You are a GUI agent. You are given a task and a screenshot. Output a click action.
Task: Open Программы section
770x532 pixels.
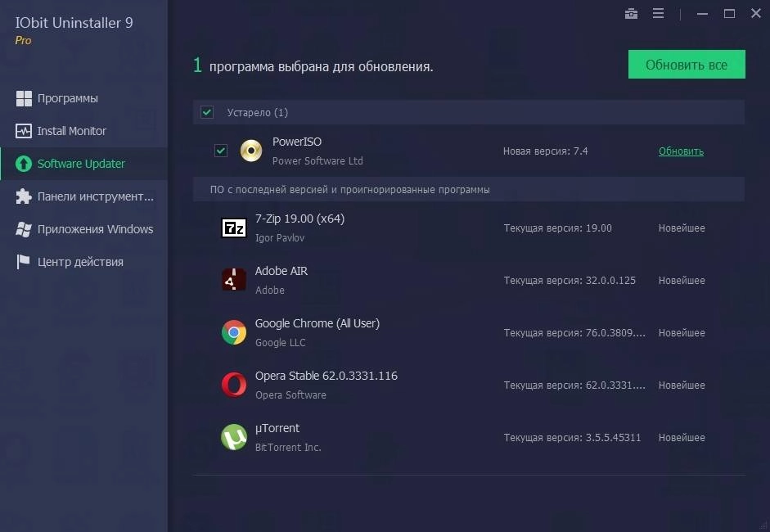coord(68,98)
